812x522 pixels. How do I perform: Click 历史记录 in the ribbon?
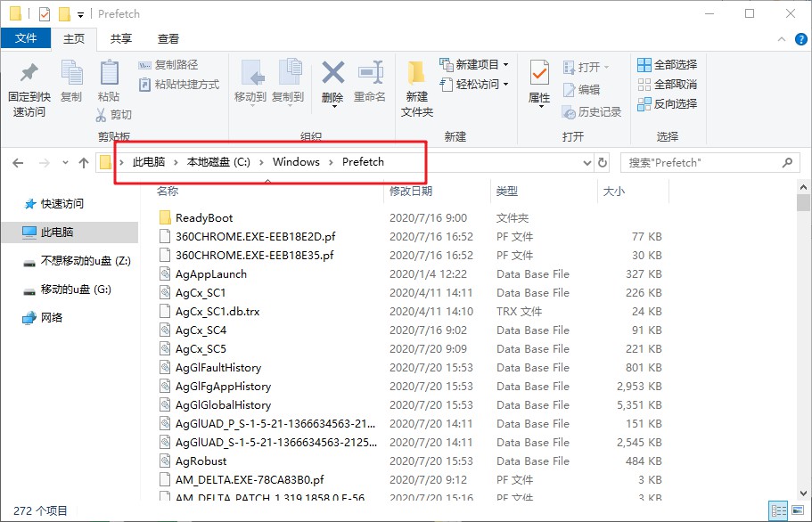coord(592,111)
